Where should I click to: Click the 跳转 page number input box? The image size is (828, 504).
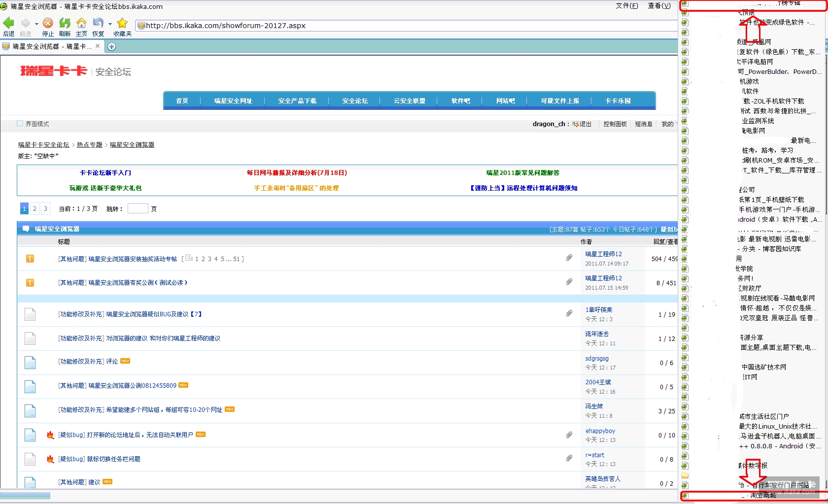(138, 209)
